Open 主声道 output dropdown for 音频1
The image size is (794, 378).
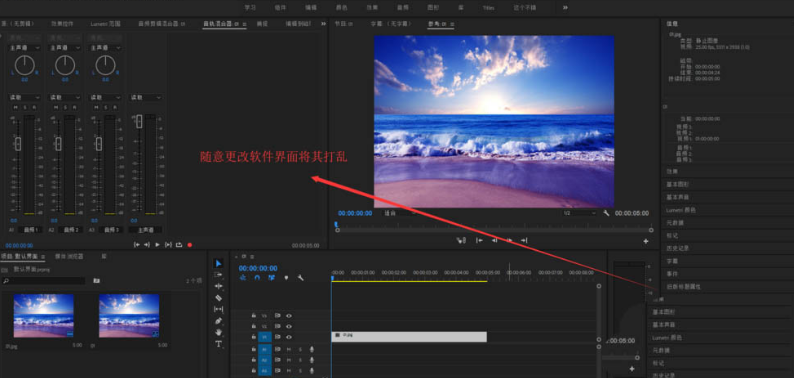click(x=24, y=48)
